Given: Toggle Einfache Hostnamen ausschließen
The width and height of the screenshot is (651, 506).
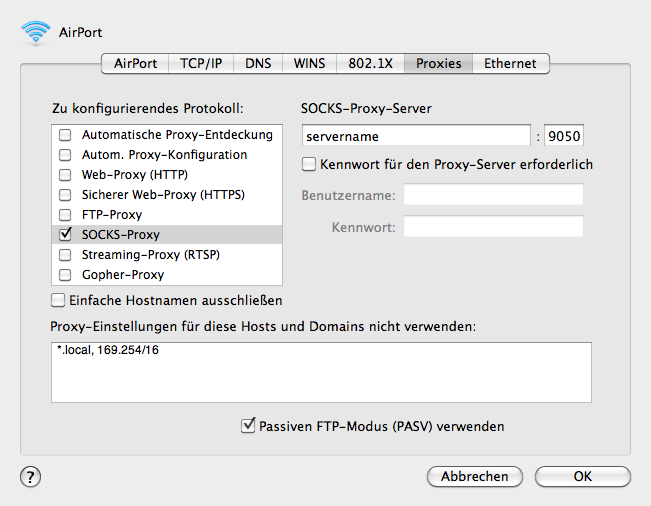Looking at the screenshot, I should point(58,300).
